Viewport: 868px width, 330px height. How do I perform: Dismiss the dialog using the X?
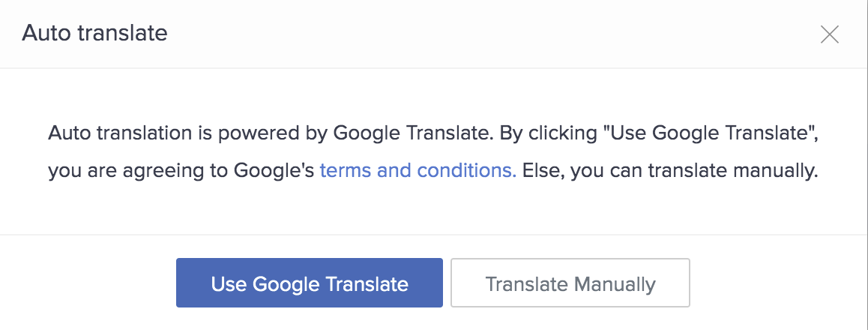click(x=829, y=34)
